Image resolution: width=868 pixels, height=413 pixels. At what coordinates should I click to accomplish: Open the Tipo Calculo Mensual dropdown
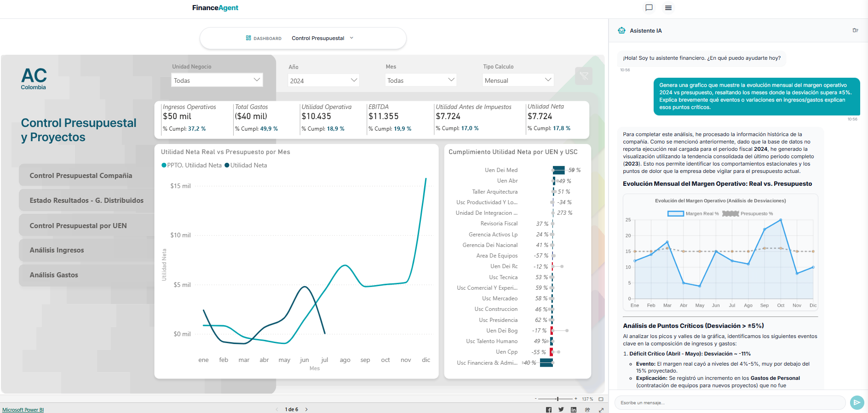click(517, 80)
